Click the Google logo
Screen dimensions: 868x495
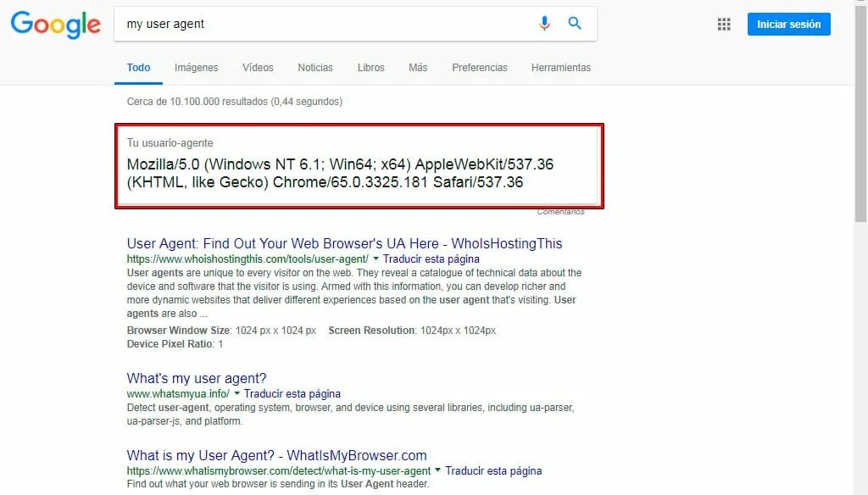[x=55, y=25]
